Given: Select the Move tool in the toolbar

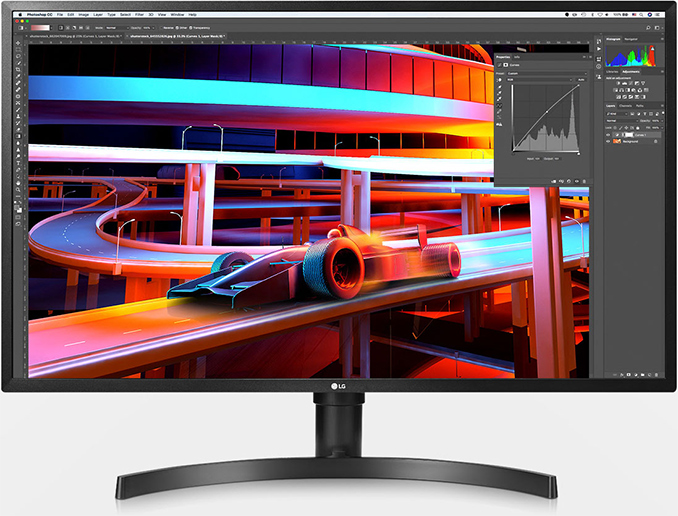Looking at the screenshot, I should tap(18, 42).
